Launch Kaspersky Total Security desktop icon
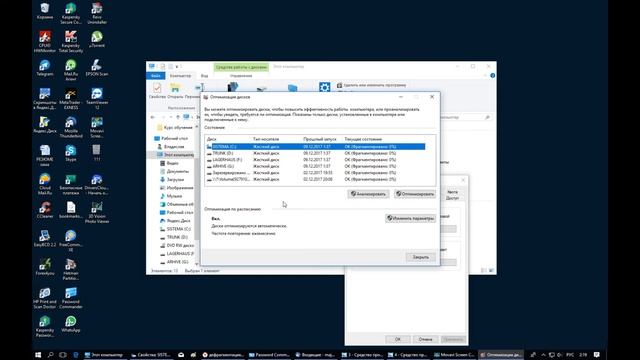This screenshot has height=360, width=640. [71, 42]
